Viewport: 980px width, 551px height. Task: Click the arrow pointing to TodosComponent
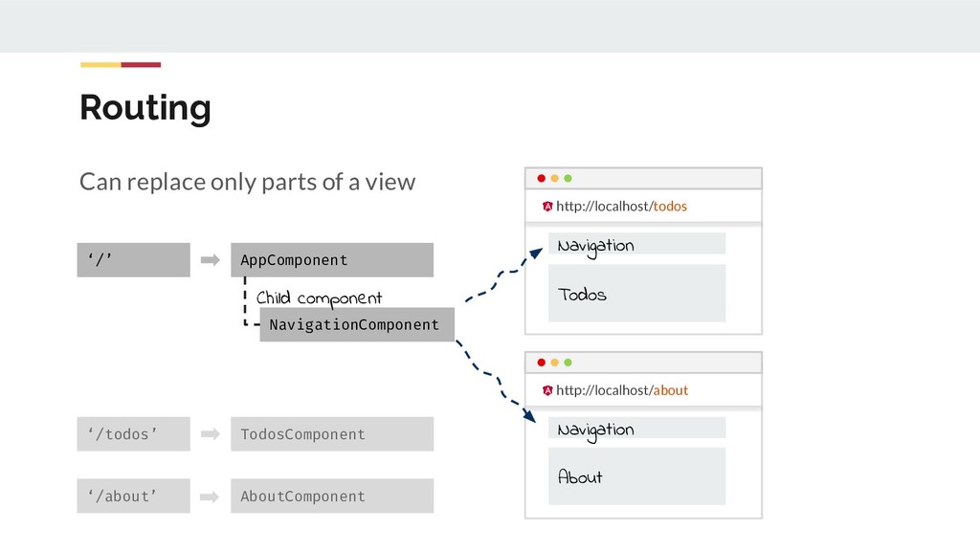[211, 434]
